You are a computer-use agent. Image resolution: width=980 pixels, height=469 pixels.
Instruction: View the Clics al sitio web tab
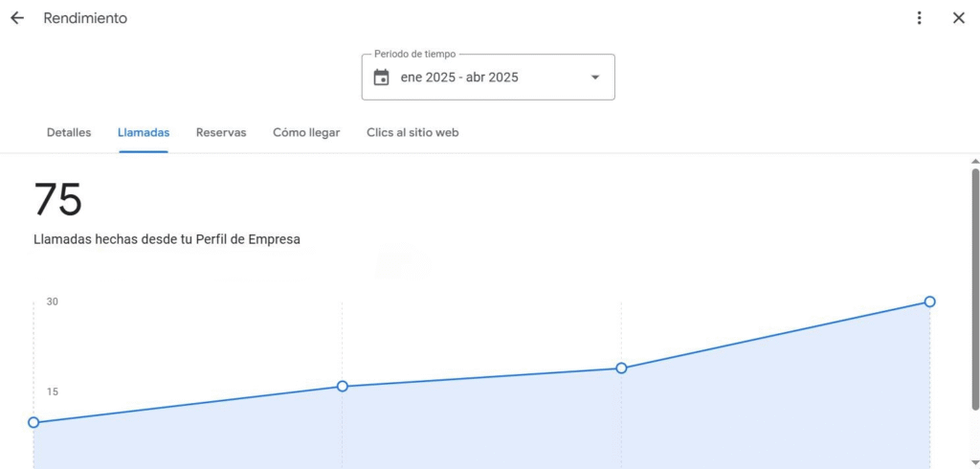[x=412, y=133]
